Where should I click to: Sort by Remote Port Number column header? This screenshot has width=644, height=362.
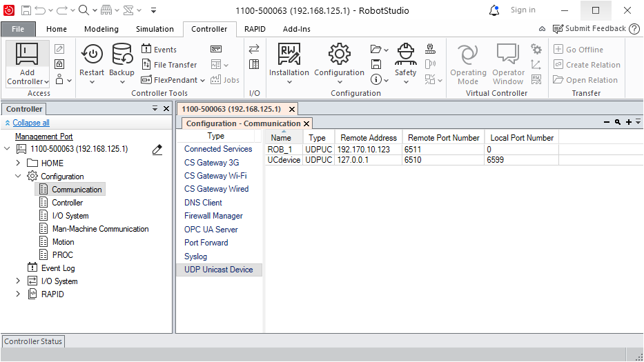[x=444, y=138]
